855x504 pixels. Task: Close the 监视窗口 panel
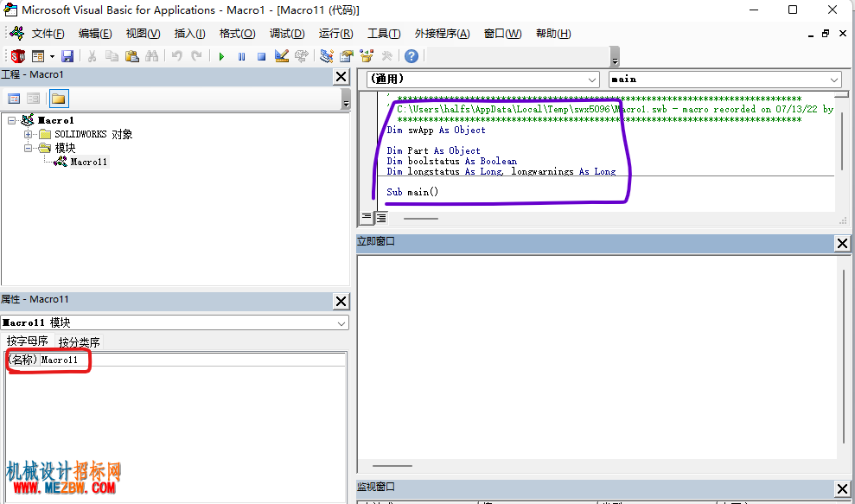(842, 488)
